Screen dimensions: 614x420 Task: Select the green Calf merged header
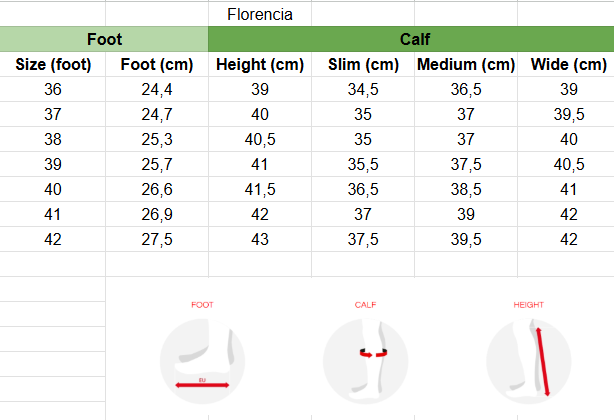[x=410, y=40]
